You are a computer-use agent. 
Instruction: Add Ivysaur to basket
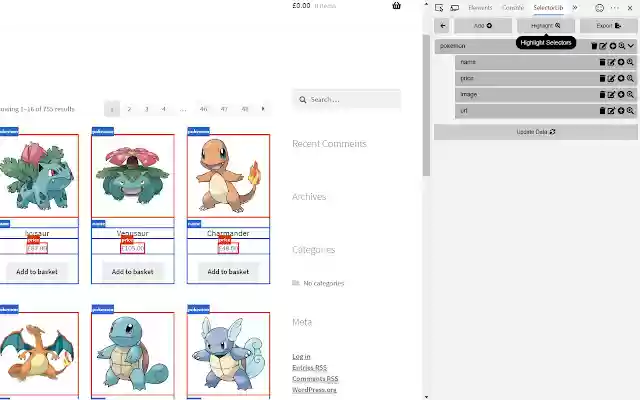point(37,271)
